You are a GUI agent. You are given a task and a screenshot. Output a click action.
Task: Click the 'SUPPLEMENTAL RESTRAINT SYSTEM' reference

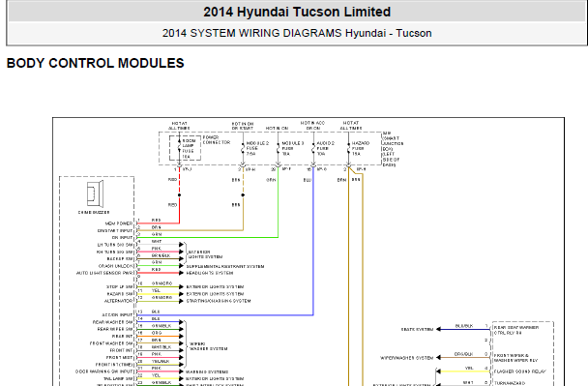(x=225, y=266)
